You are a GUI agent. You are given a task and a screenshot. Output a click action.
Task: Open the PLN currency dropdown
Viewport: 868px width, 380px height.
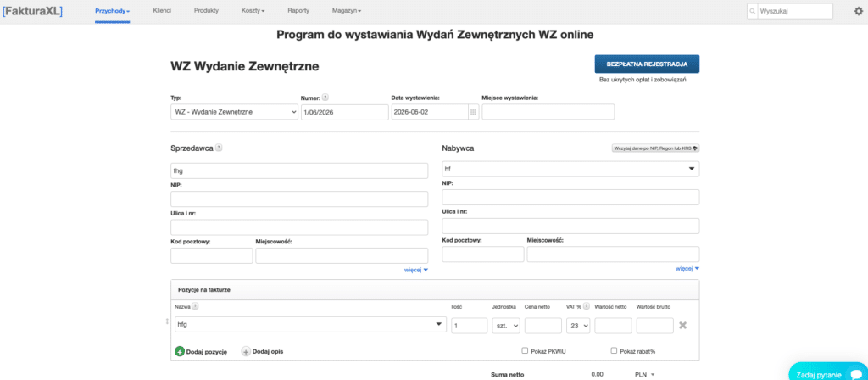(x=644, y=374)
